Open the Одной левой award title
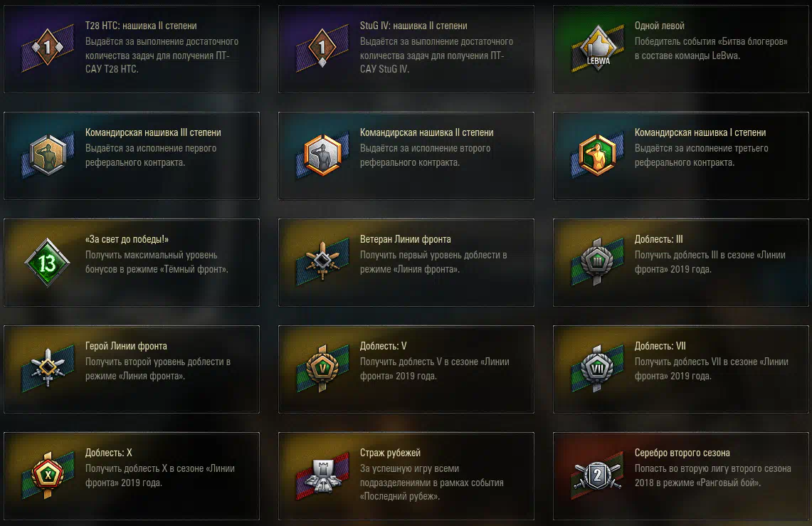The height and width of the screenshot is (526, 812). click(x=659, y=26)
